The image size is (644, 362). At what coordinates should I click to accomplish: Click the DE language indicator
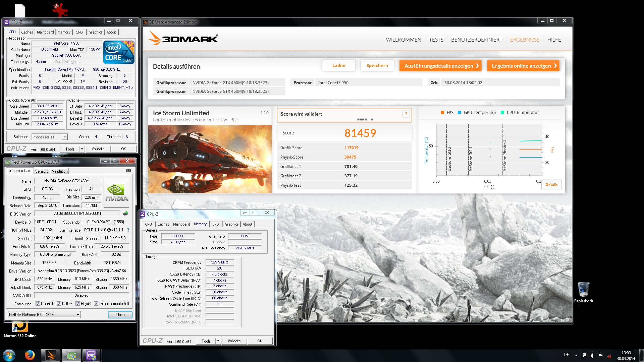(567, 355)
